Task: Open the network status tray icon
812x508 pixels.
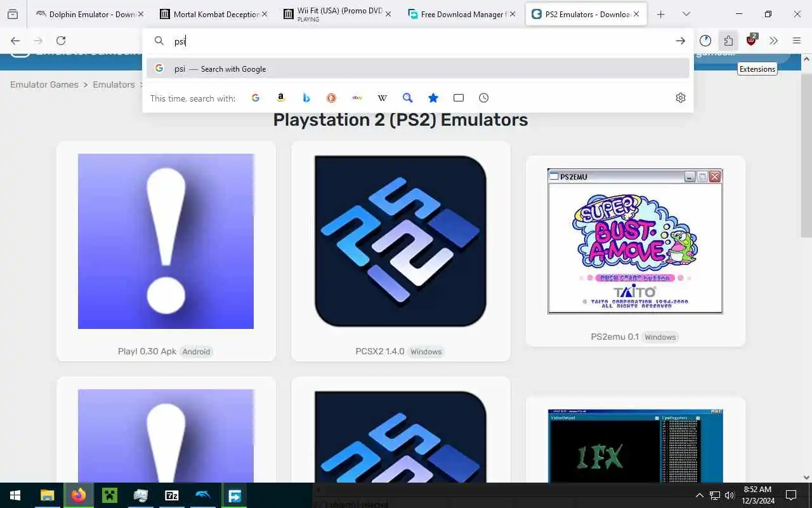Action: click(714, 495)
